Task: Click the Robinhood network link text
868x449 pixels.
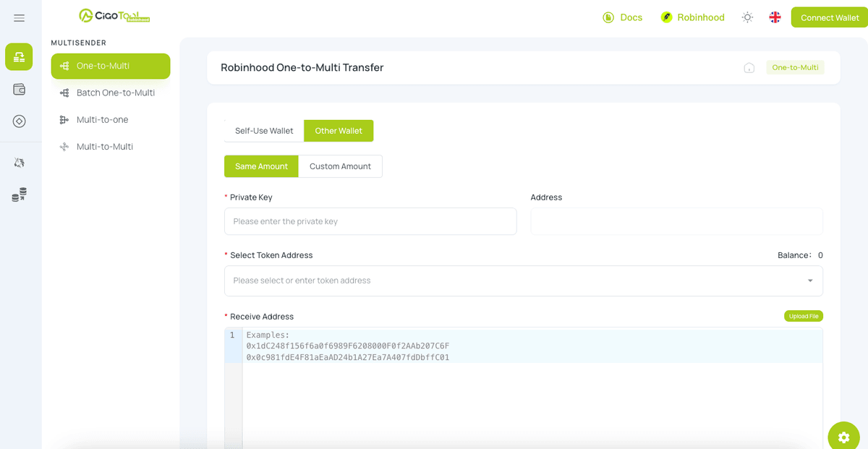Action: click(x=701, y=17)
